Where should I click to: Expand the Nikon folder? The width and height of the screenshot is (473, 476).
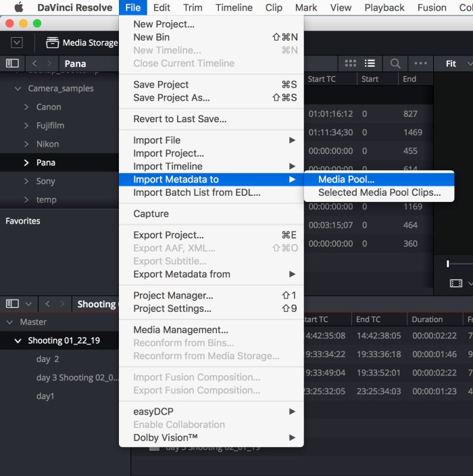(26, 144)
